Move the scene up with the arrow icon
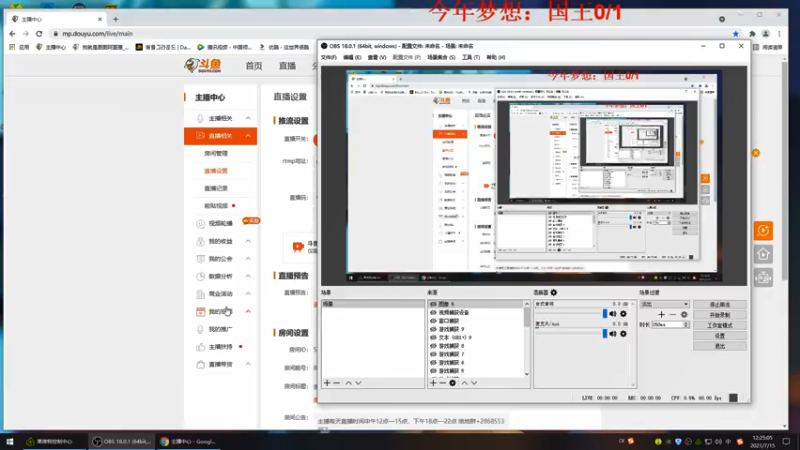 (348, 383)
